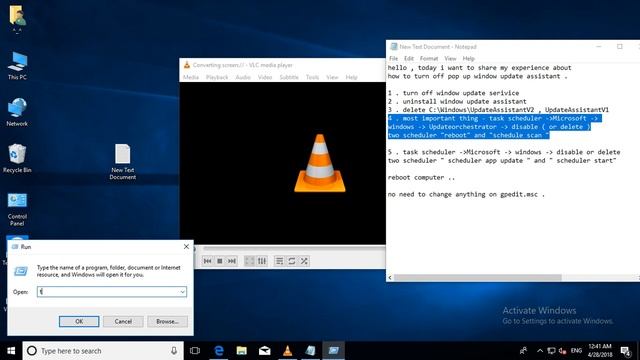Switch to Notepad via taskbar icon
The image size is (640, 360).
point(310,351)
